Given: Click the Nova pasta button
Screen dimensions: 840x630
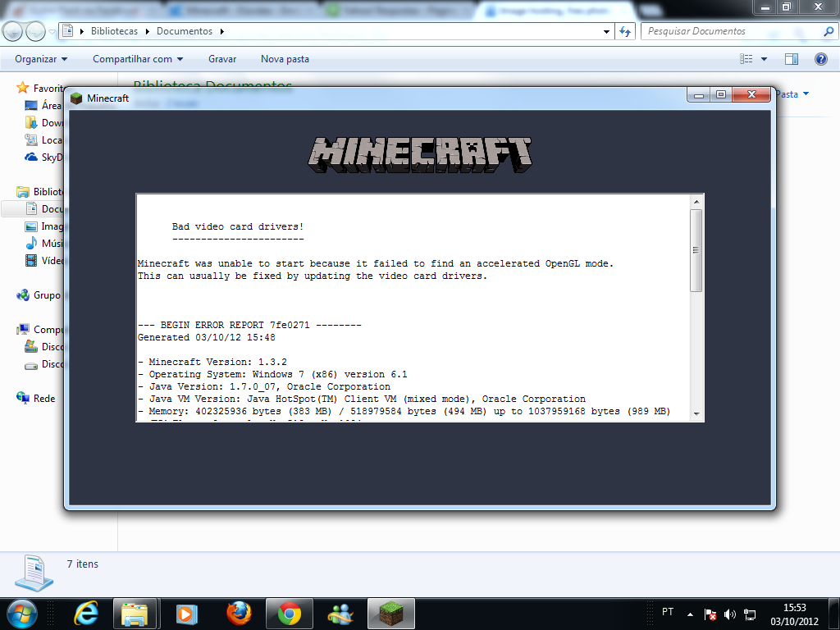Looking at the screenshot, I should 285,59.
